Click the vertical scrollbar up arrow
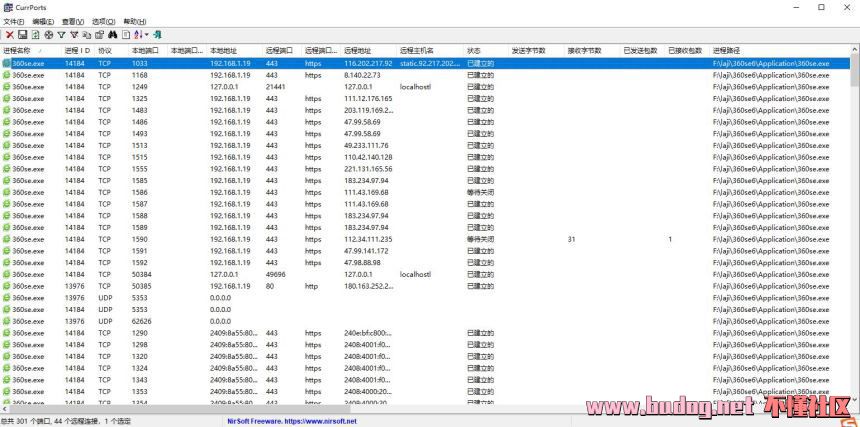 855,50
